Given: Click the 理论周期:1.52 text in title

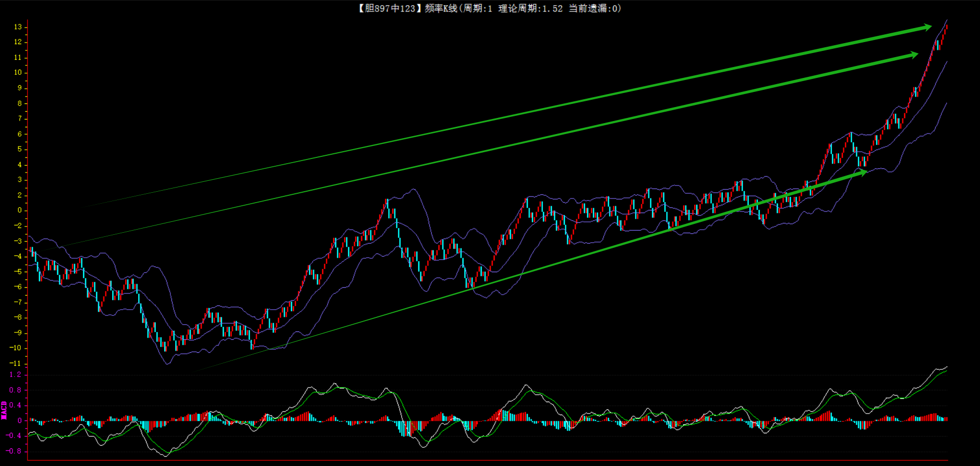Looking at the screenshot, I should (530, 8).
